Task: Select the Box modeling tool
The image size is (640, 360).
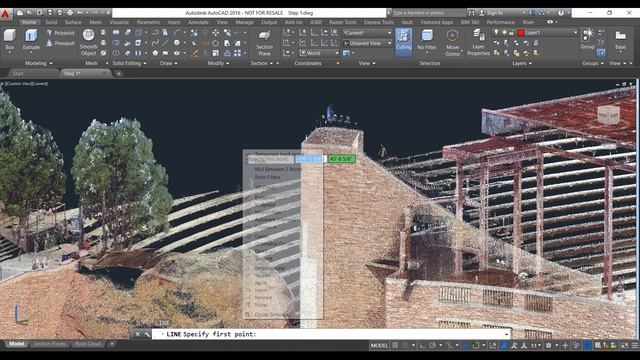Action: [10, 39]
